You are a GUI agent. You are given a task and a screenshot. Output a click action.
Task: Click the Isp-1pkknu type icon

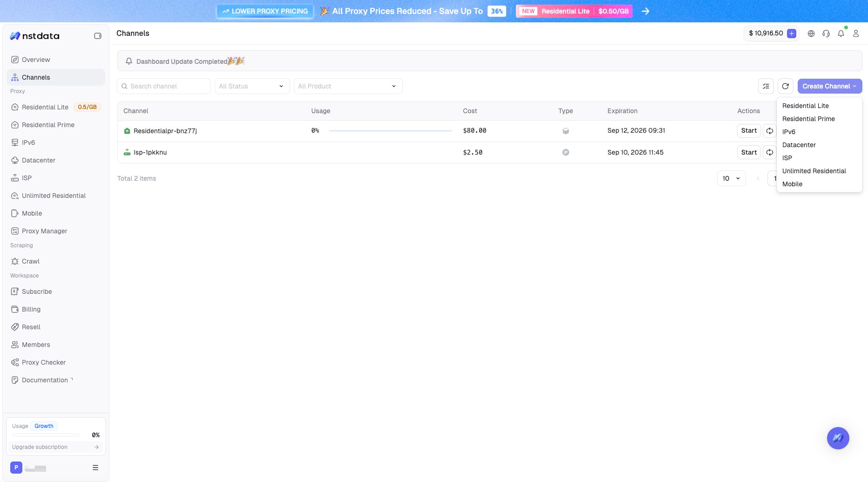point(566,152)
